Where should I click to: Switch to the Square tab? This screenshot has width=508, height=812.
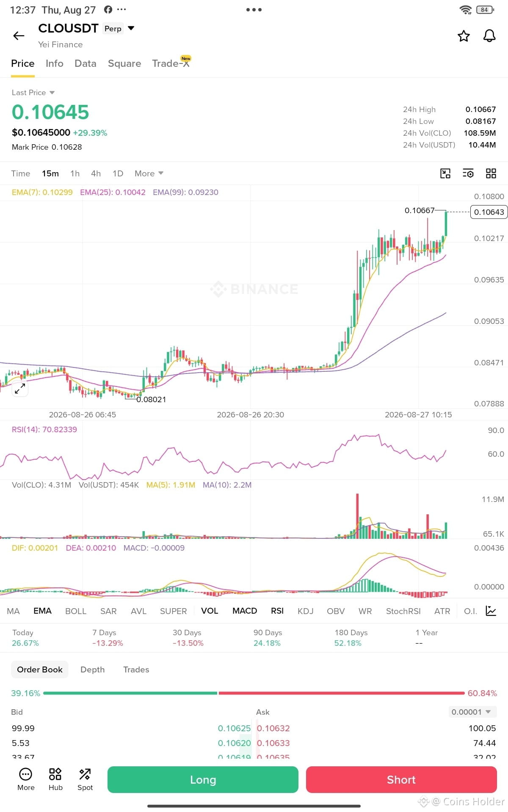click(x=124, y=63)
